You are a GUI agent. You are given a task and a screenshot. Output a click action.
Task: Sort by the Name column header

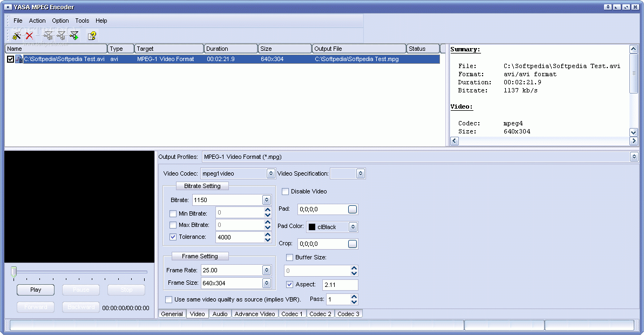coord(56,49)
